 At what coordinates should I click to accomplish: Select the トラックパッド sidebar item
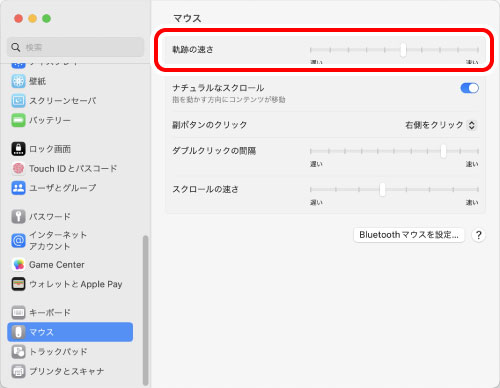click(x=70, y=351)
